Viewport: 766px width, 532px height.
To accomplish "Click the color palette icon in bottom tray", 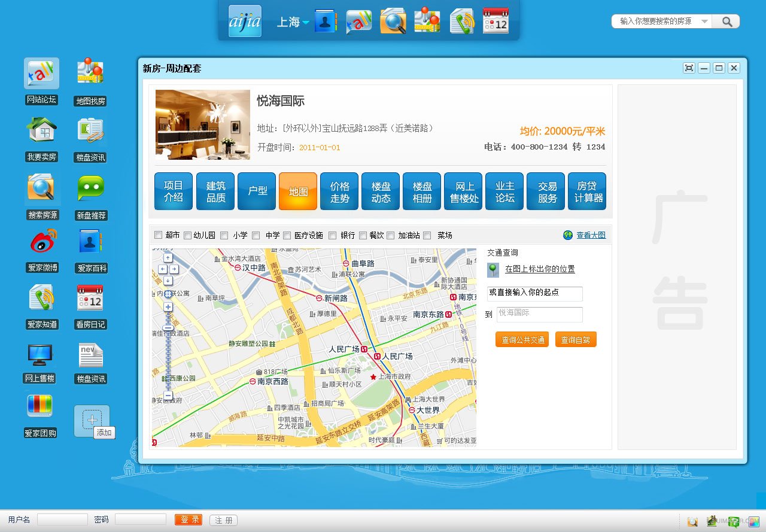I will pyautogui.click(x=753, y=521).
